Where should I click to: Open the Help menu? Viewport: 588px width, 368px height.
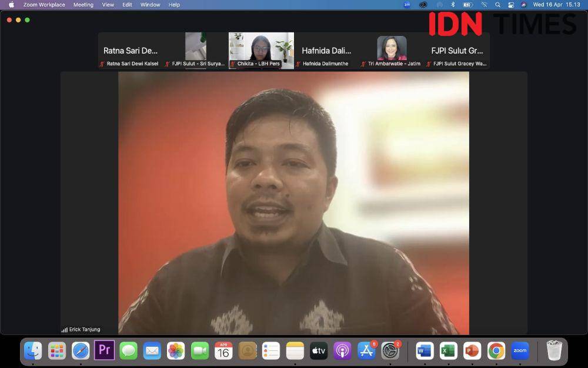(x=174, y=5)
